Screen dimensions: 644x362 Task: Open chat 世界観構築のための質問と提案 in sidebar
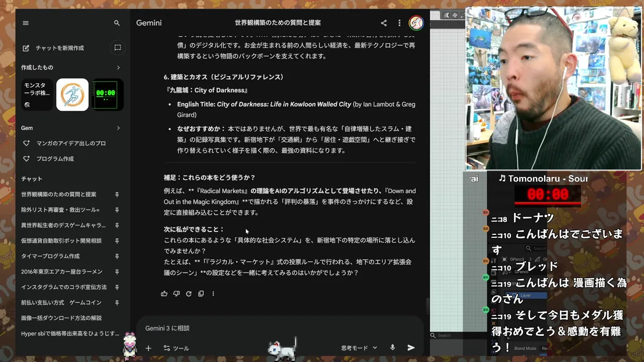pyautogui.click(x=59, y=195)
